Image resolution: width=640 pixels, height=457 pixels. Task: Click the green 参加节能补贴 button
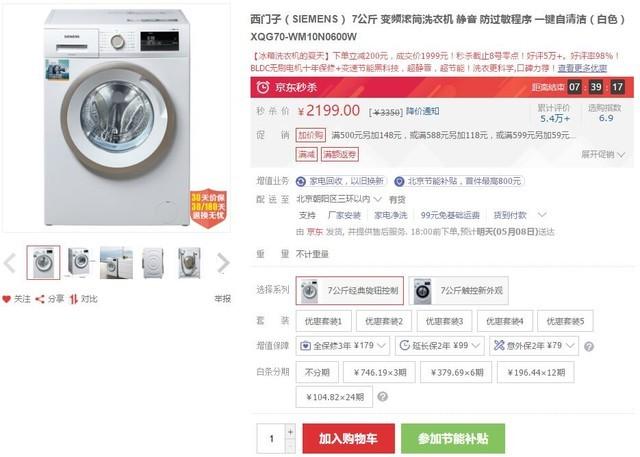pos(453,438)
